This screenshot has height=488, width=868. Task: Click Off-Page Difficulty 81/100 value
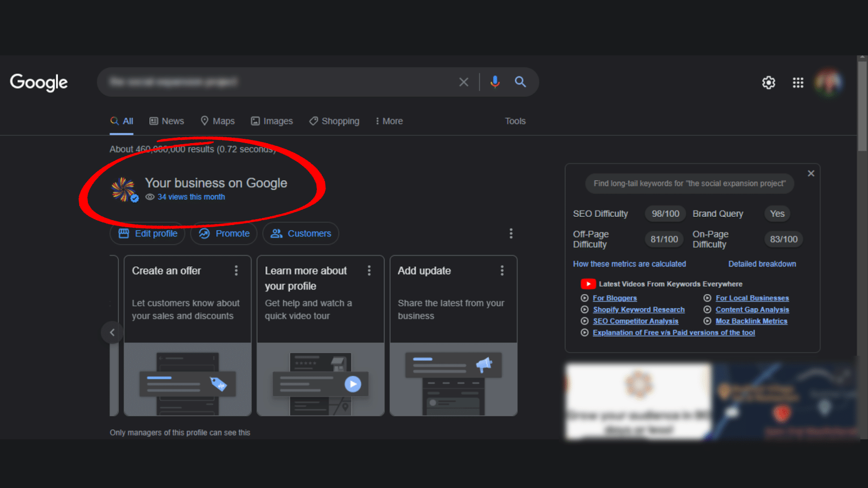click(664, 239)
